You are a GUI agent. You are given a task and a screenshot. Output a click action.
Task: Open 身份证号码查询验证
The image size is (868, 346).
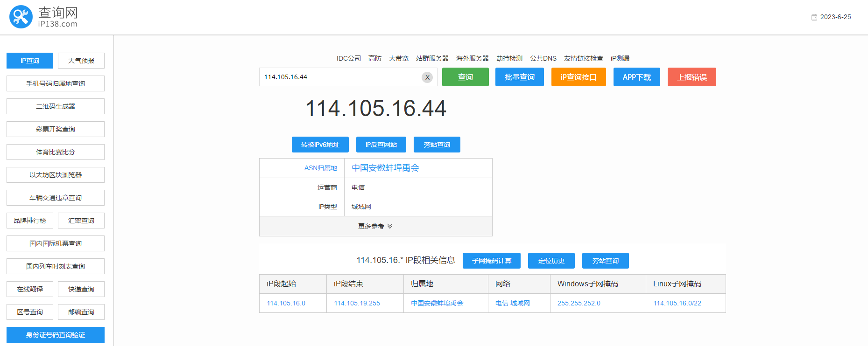pos(56,335)
